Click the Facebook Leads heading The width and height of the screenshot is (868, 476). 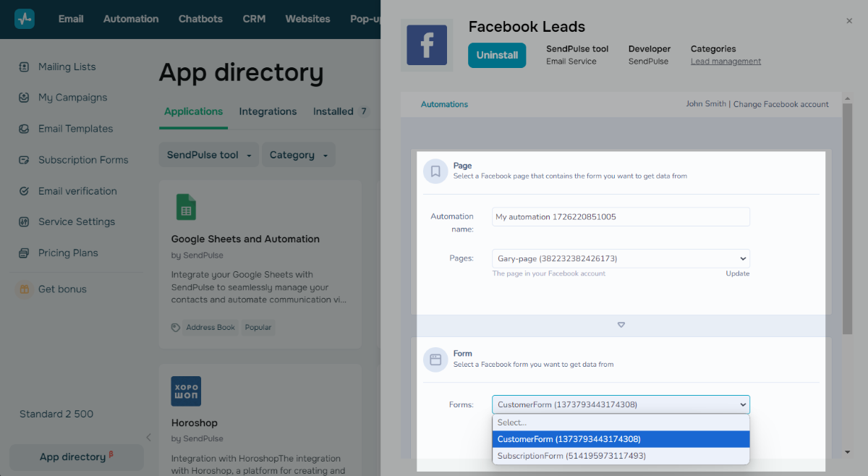pyautogui.click(x=527, y=27)
